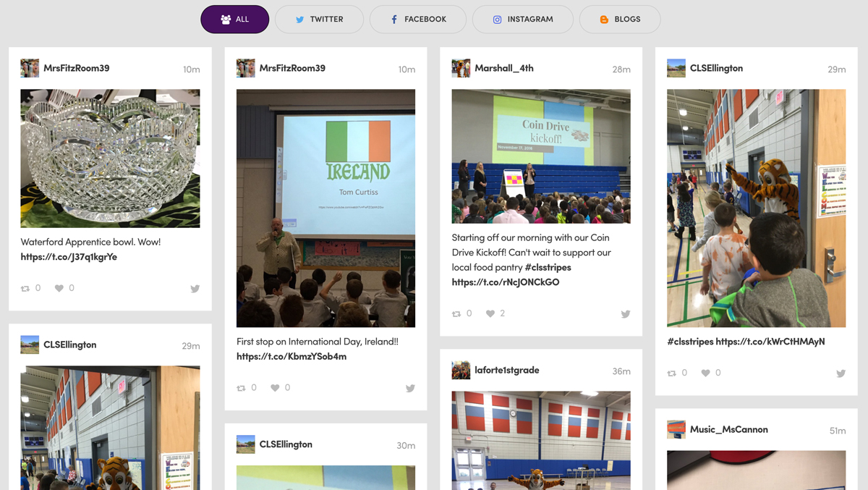Retweet Marshall_4th's Coin Drive kickoff post

coord(456,313)
